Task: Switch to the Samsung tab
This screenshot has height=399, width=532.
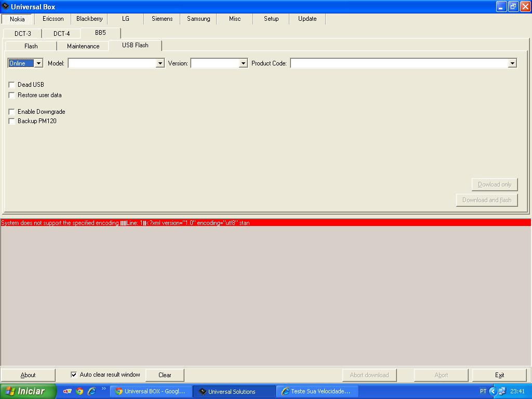Action: pos(198,19)
